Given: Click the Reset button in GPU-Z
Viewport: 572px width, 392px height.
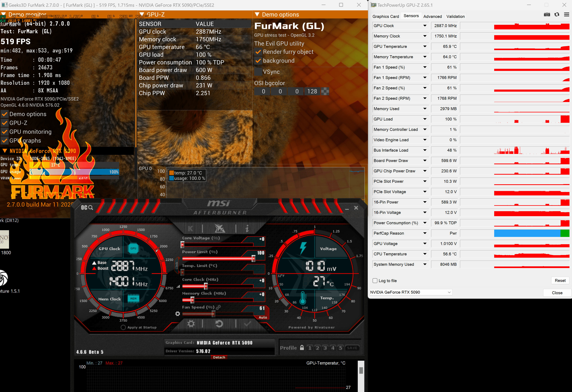Looking at the screenshot, I should coord(560,281).
